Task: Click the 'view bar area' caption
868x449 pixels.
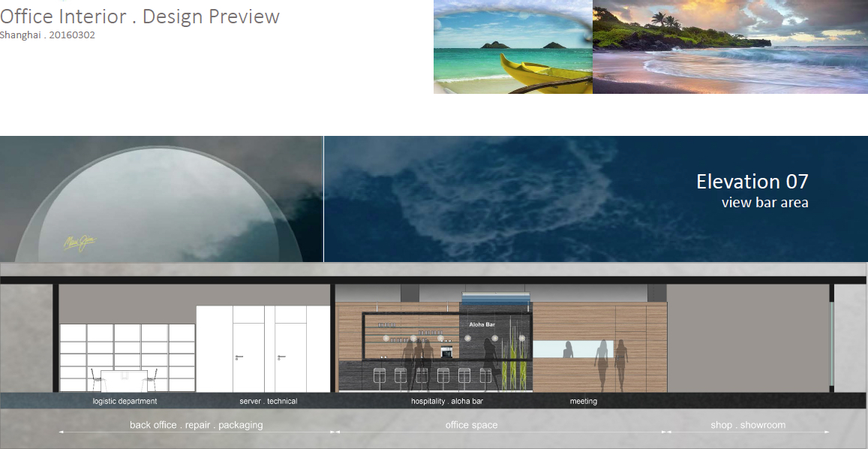Action: [764, 203]
